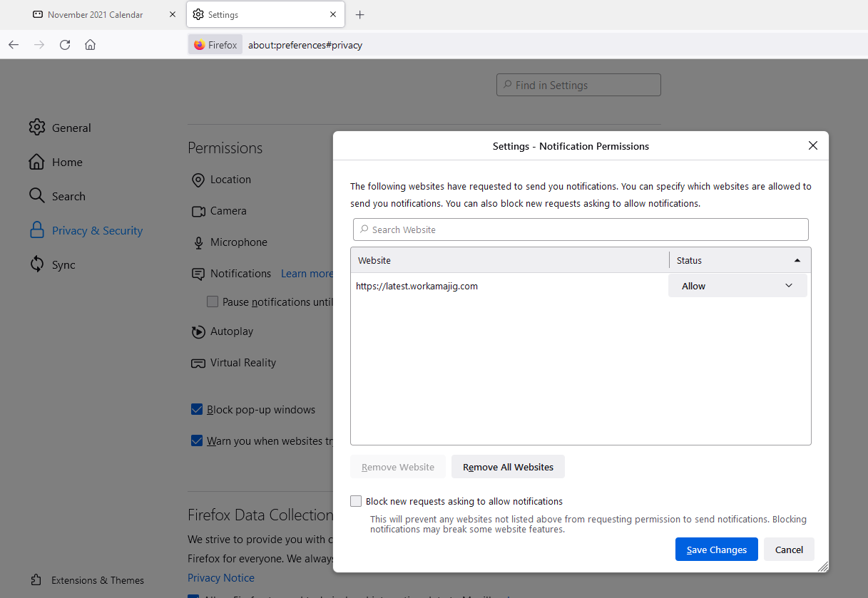Click the address bar URL
Screen dimensions: 868x598
click(305, 45)
